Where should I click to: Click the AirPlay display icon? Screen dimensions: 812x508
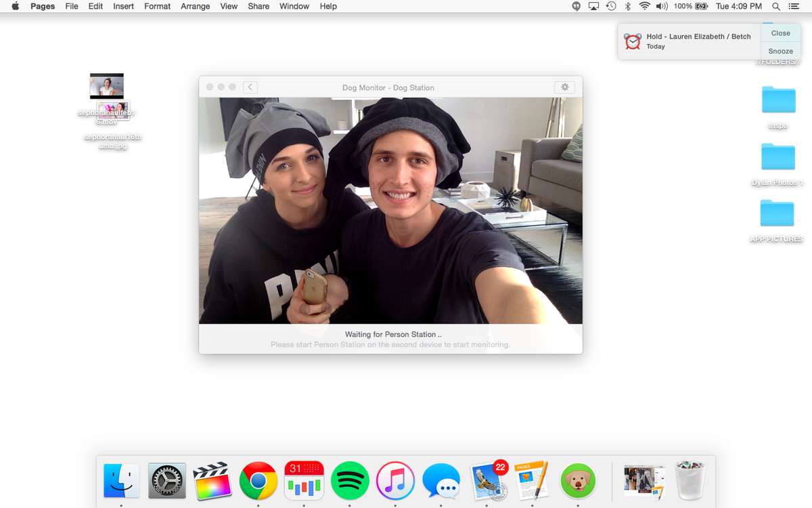(x=594, y=6)
